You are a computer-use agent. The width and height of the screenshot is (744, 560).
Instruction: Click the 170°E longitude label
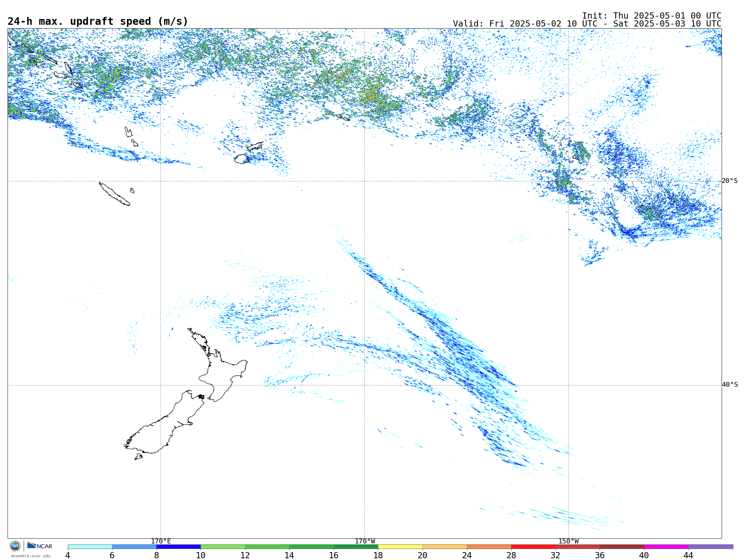161,541
